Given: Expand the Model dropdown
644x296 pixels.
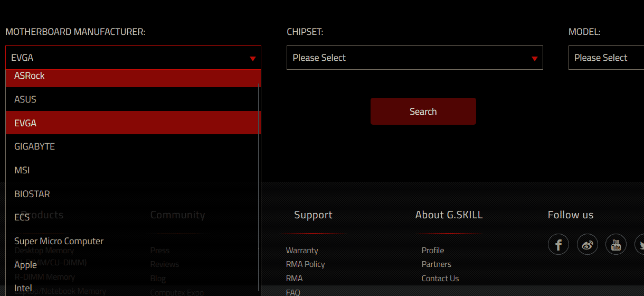Looking at the screenshot, I should coord(606,58).
